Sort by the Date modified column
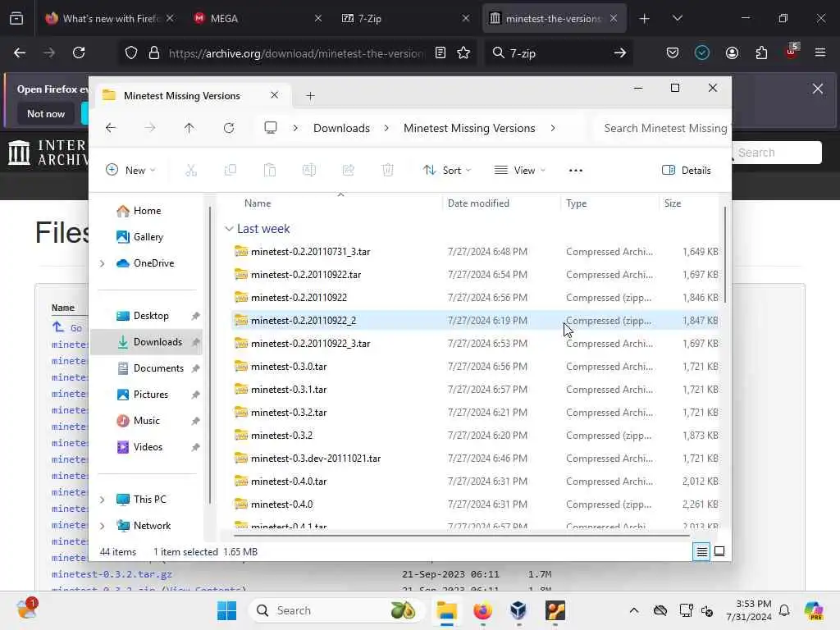This screenshot has height=630, width=840. (x=478, y=203)
